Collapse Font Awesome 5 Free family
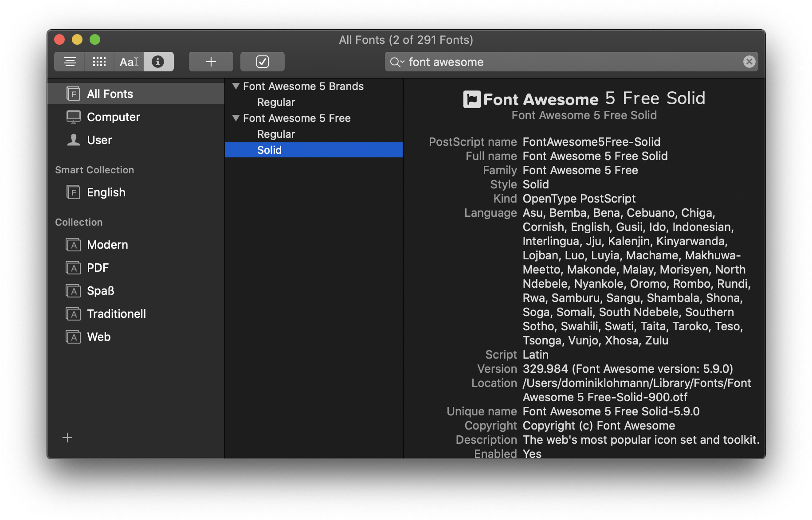This screenshot has width=812, height=520. (236, 118)
